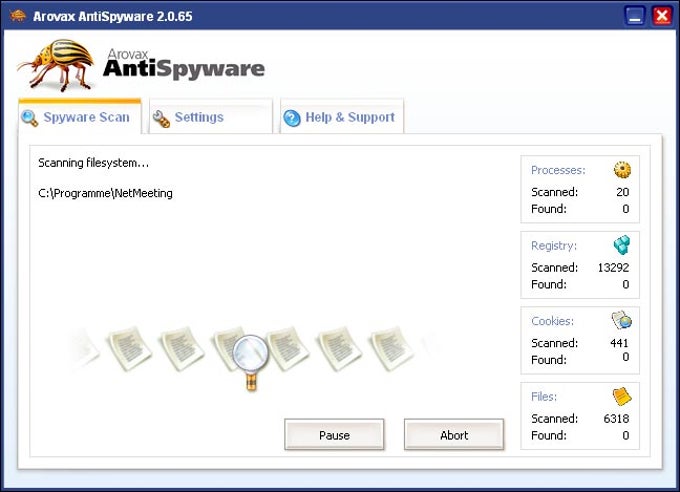Click the 'Cookies:' heading
This screenshot has height=492, width=680.
(x=552, y=321)
